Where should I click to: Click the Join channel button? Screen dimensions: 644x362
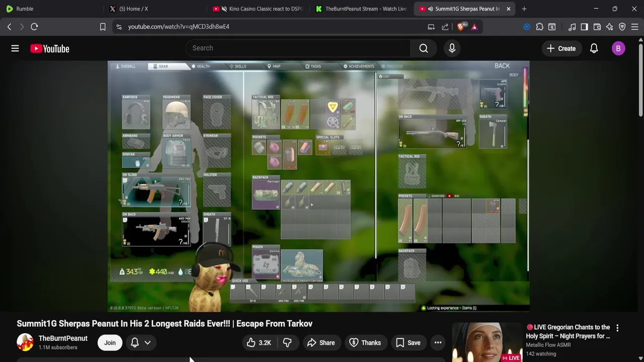pyautogui.click(x=110, y=343)
